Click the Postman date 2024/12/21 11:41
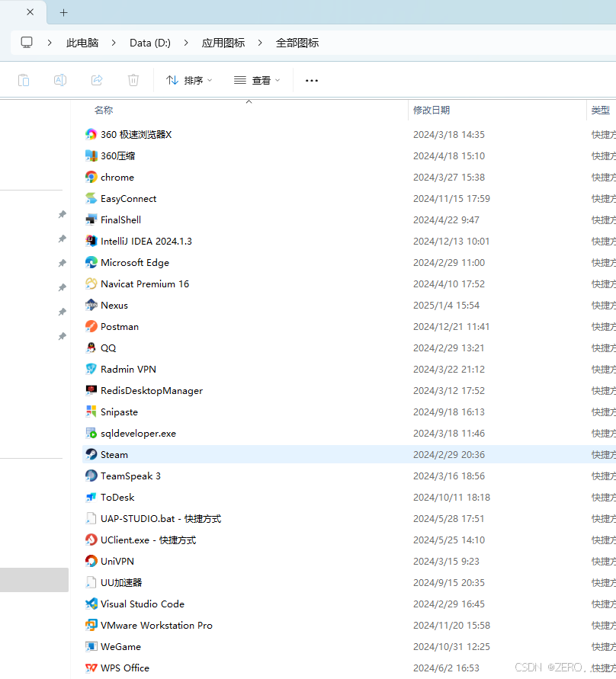The image size is (616, 679). click(x=451, y=326)
